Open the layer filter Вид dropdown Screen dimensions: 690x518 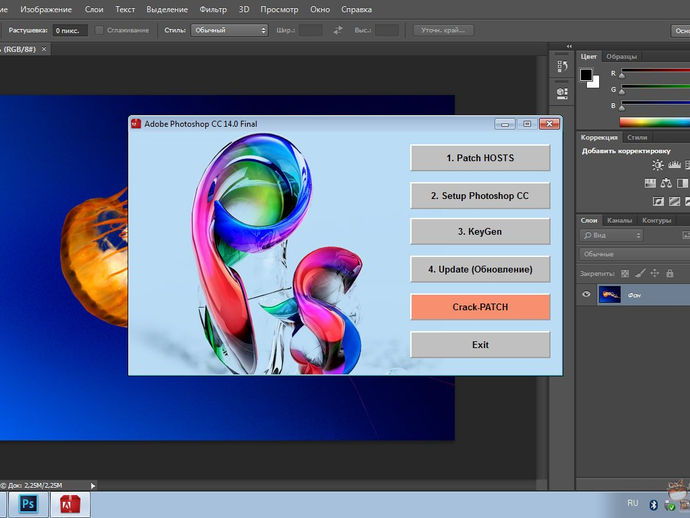[611, 235]
